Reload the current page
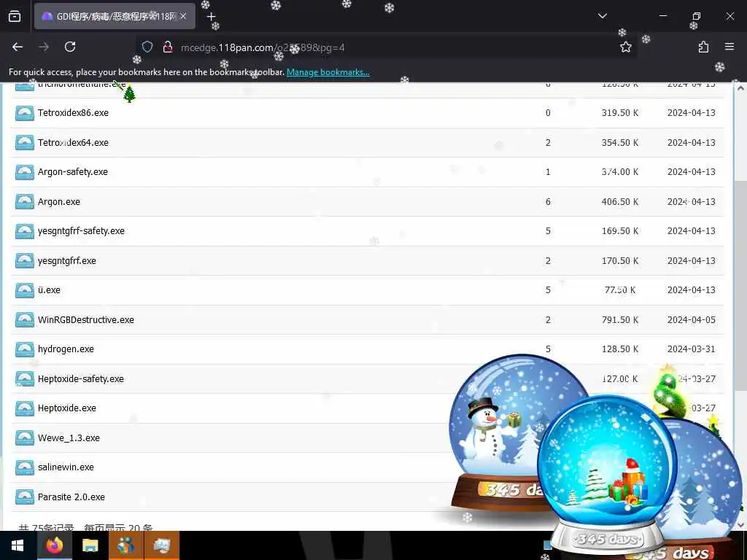 pyautogui.click(x=70, y=47)
